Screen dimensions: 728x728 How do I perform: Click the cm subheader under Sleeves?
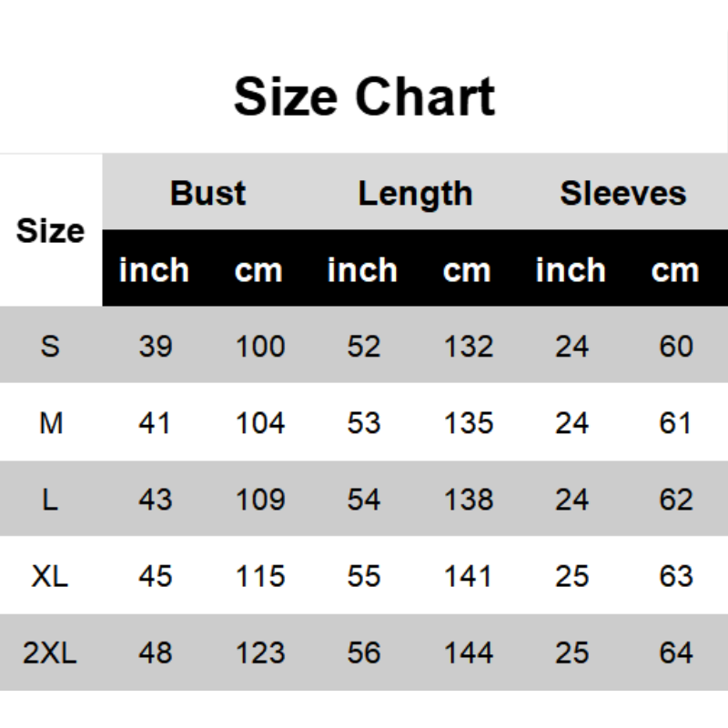[675, 270]
